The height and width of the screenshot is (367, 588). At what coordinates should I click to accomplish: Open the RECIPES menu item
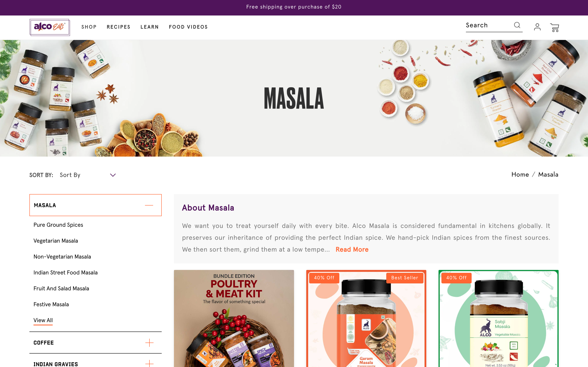[x=118, y=27]
